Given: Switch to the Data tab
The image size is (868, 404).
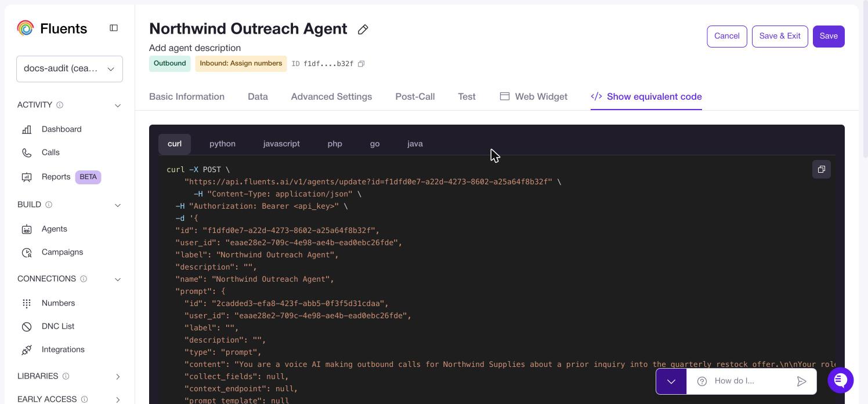Looking at the screenshot, I should click(x=258, y=97).
